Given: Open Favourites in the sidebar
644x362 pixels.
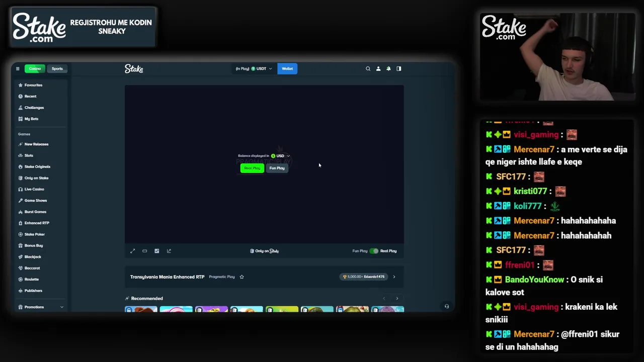Looking at the screenshot, I should coord(33,85).
